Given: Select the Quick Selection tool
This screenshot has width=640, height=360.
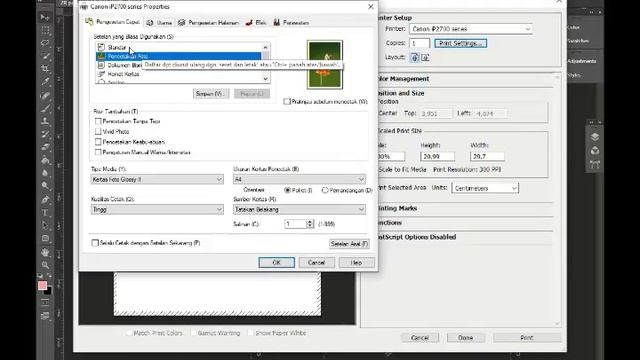Looking at the screenshot, I should (45, 56).
